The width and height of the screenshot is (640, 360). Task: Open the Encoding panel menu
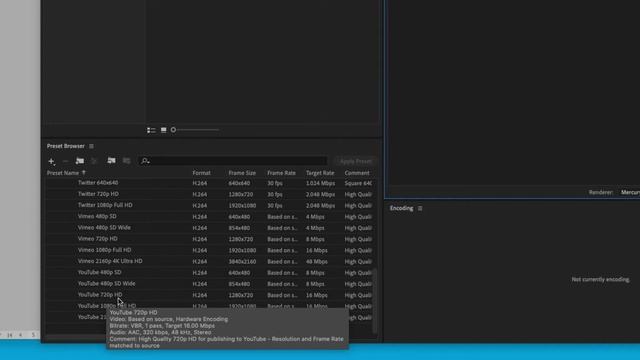(x=420, y=208)
